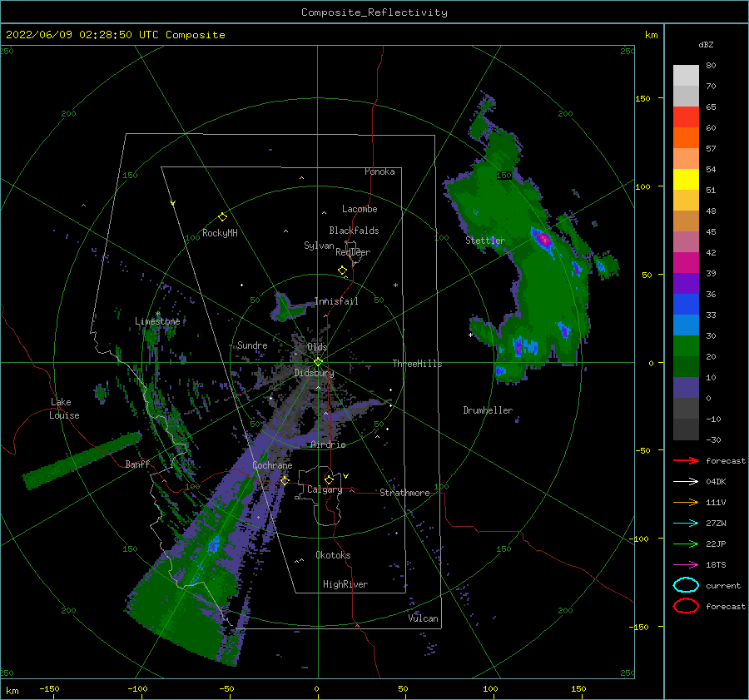Select the red 60-65 dBZ color swatch
The height and width of the screenshot is (700, 749).
[686, 117]
